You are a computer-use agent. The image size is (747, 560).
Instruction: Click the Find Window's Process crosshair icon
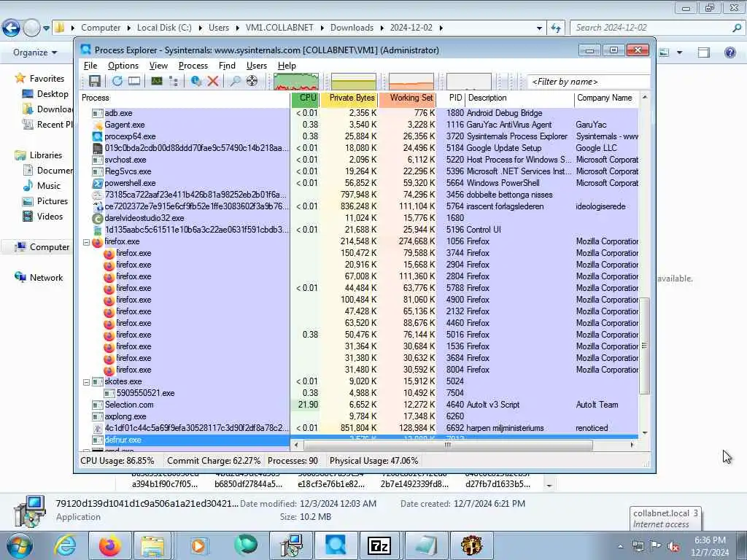click(x=252, y=82)
